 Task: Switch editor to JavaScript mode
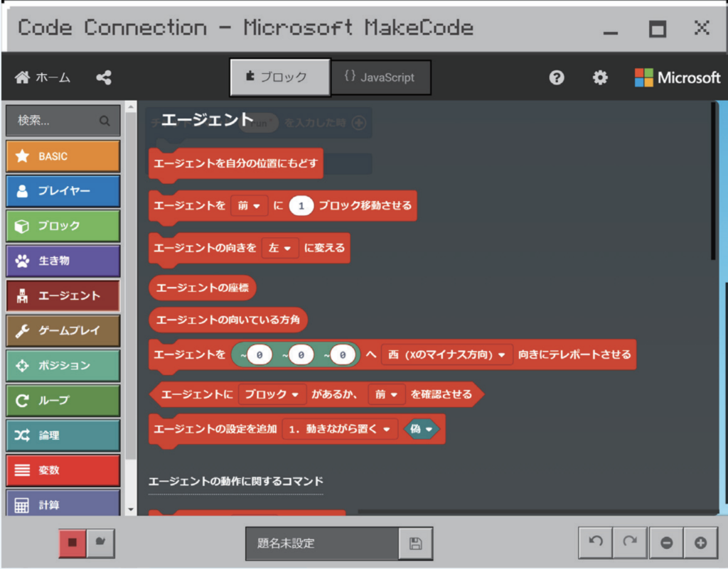pos(380,77)
